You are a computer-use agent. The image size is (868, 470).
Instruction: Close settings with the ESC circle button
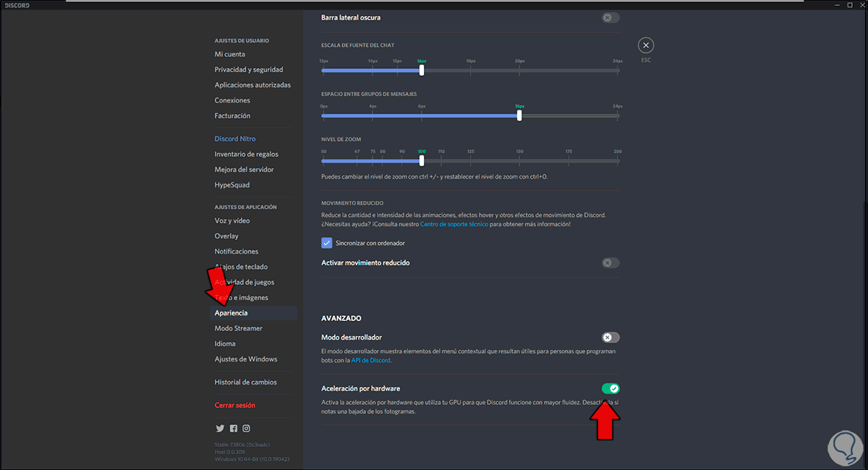coord(646,46)
